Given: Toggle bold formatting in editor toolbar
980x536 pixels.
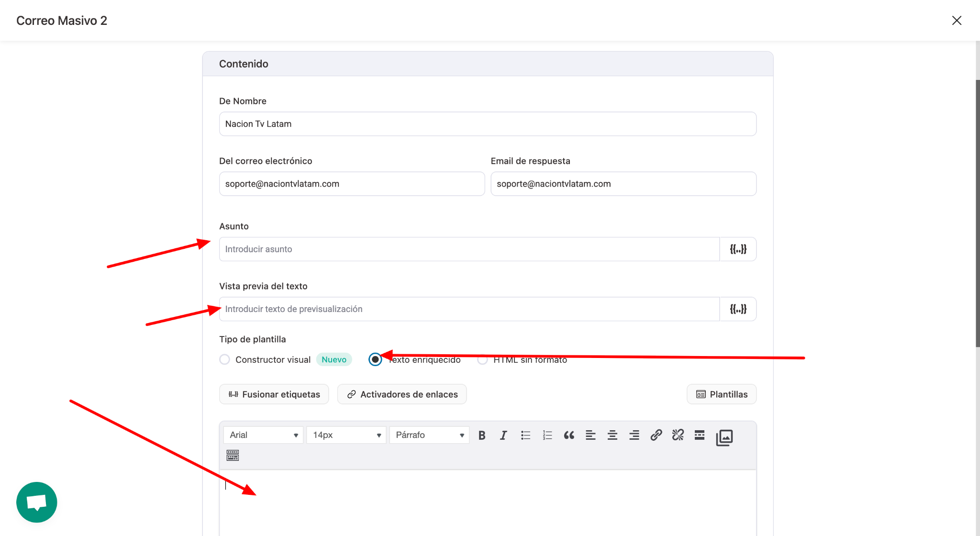Looking at the screenshot, I should click(482, 435).
